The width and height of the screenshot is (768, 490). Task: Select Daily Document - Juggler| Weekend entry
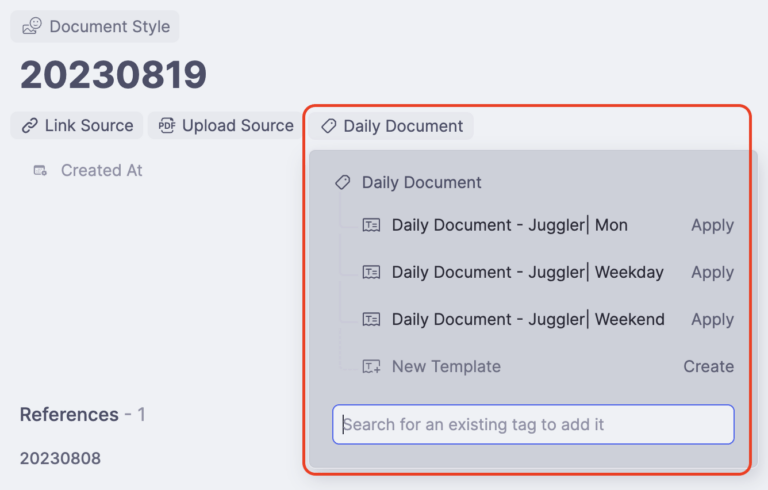coord(528,320)
